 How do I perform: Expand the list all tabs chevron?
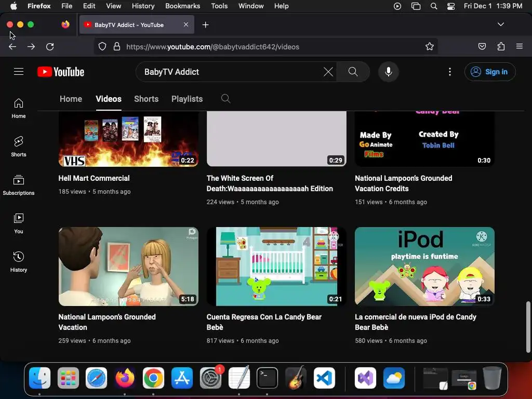click(501, 24)
